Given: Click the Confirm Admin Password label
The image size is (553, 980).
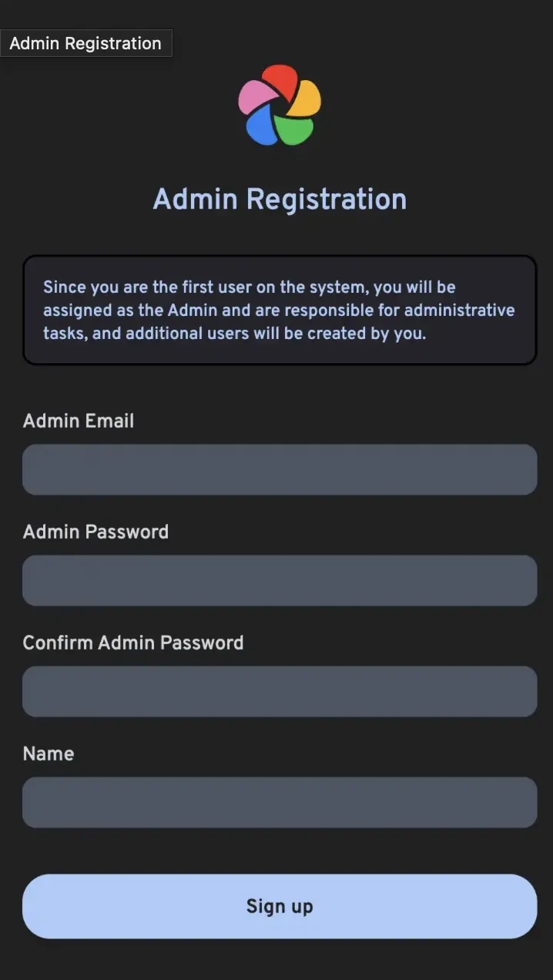Looking at the screenshot, I should click(x=133, y=643).
